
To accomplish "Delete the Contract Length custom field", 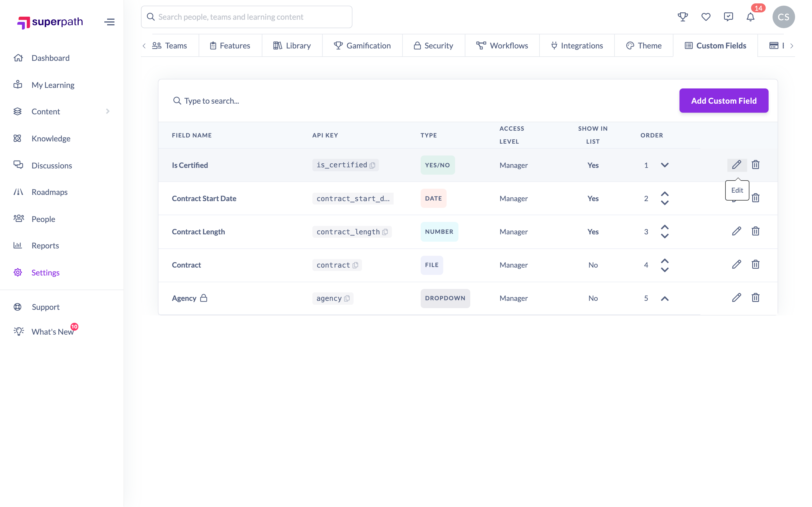I will tap(755, 231).
